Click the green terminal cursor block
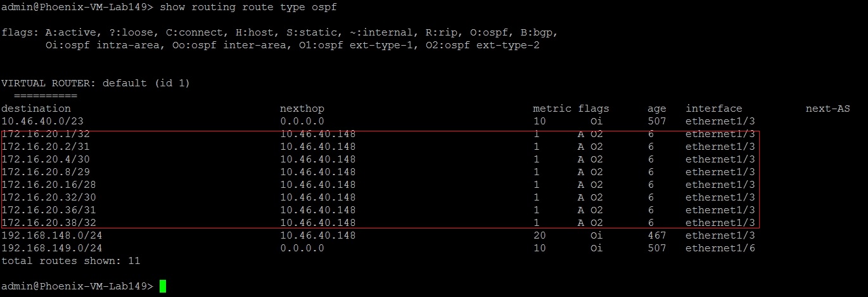 coord(163,286)
